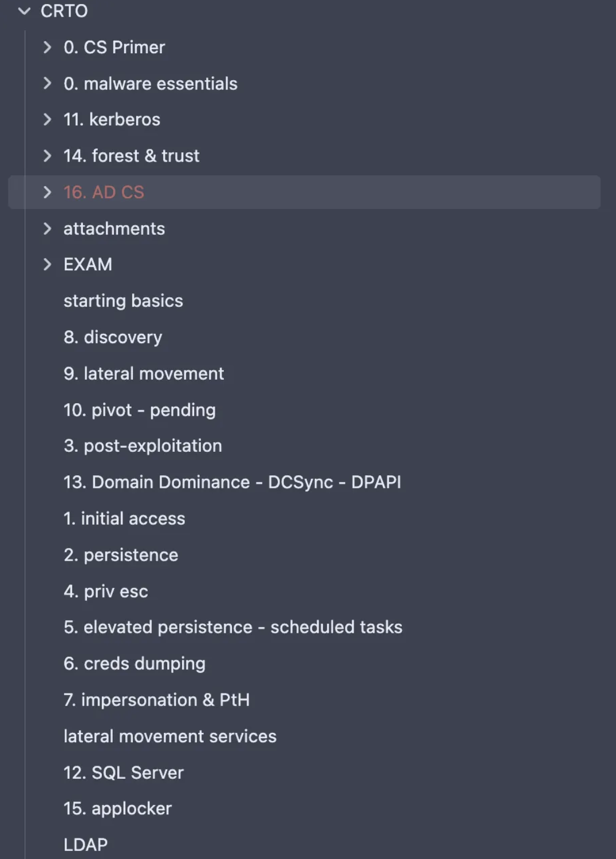Open the starting basics note

[123, 301]
